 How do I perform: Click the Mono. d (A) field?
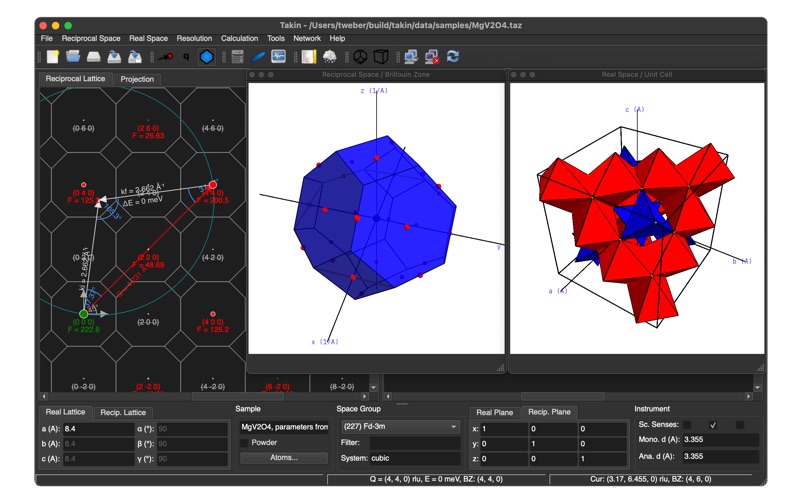point(720,439)
